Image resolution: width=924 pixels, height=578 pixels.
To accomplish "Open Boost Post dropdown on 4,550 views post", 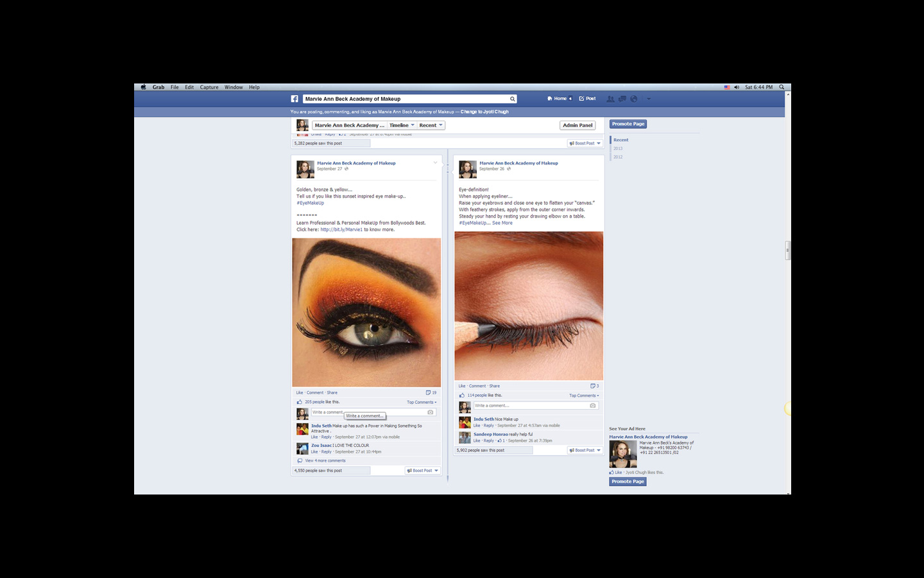I will pos(422,471).
